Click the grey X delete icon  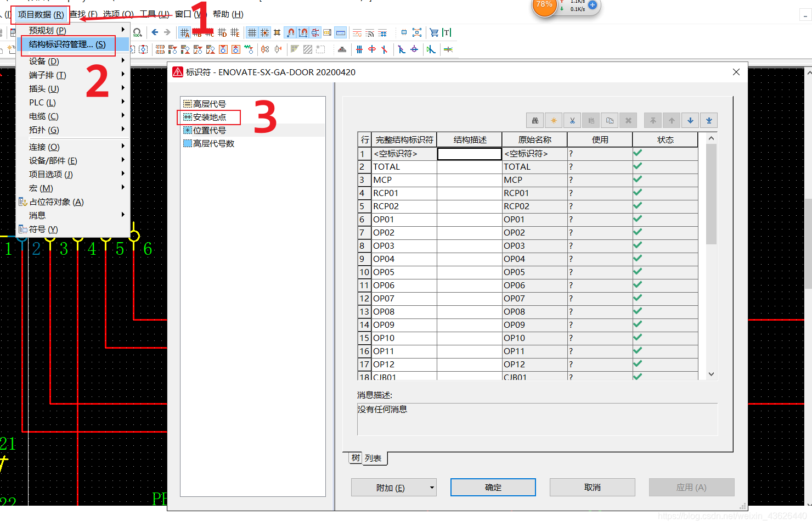point(628,120)
